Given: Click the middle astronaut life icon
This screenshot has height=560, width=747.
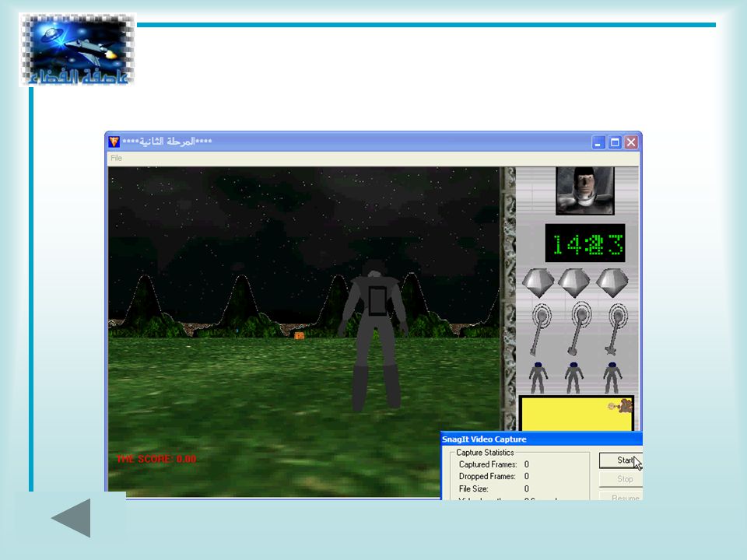Looking at the screenshot, I should click(x=574, y=378).
